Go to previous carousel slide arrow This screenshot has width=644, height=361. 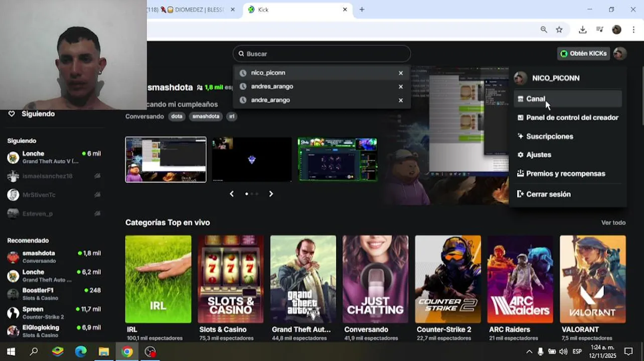click(x=232, y=194)
